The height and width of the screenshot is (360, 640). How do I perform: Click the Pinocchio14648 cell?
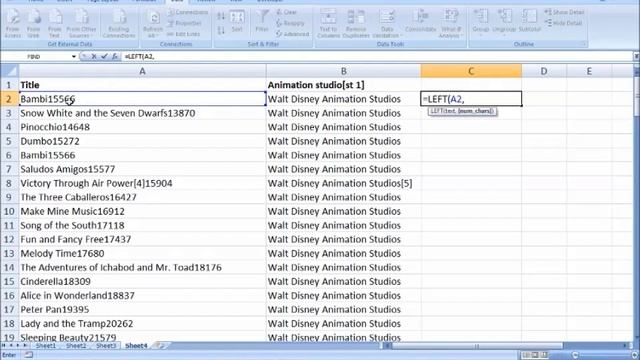pyautogui.click(x=142, y=127)
